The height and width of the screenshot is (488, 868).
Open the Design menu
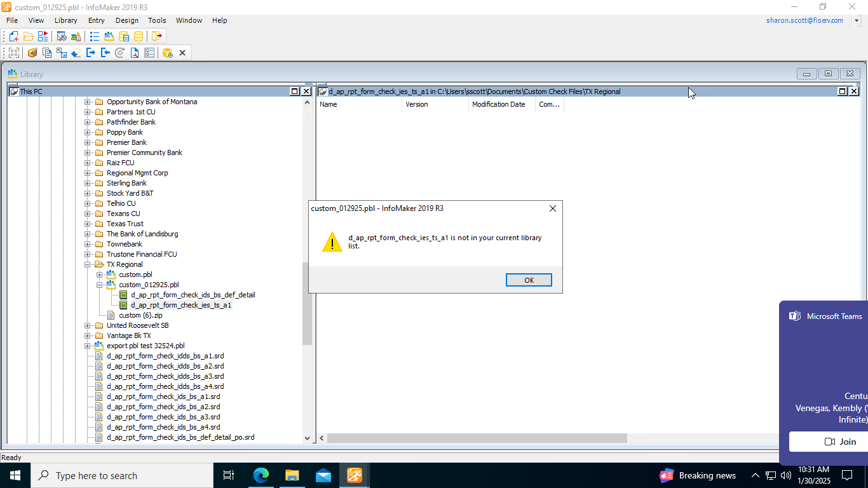click(126, 20)
